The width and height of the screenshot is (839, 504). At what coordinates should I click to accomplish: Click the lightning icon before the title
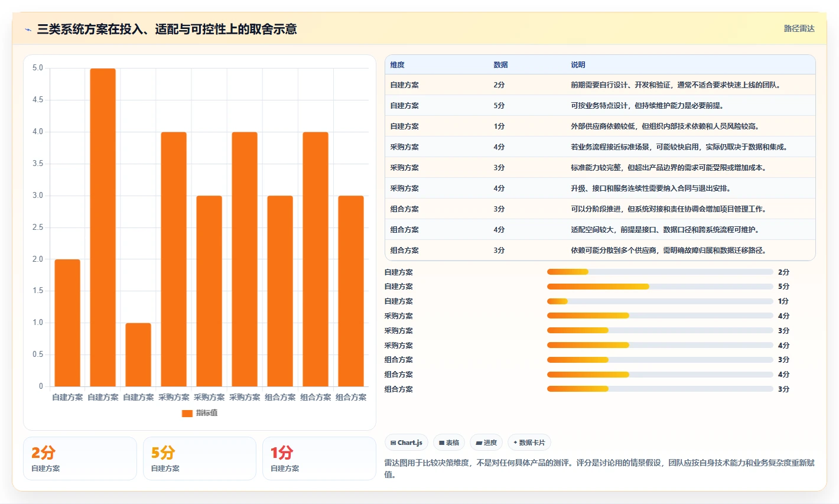(28, 30)
